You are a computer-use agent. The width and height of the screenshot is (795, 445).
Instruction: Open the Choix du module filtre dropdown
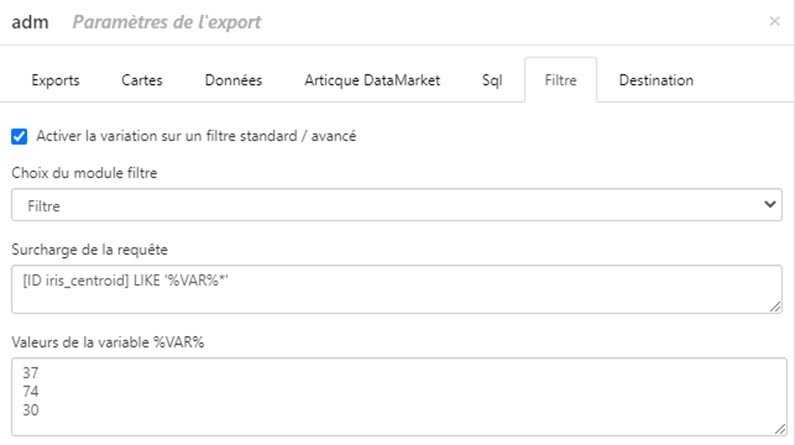point(396,205)
